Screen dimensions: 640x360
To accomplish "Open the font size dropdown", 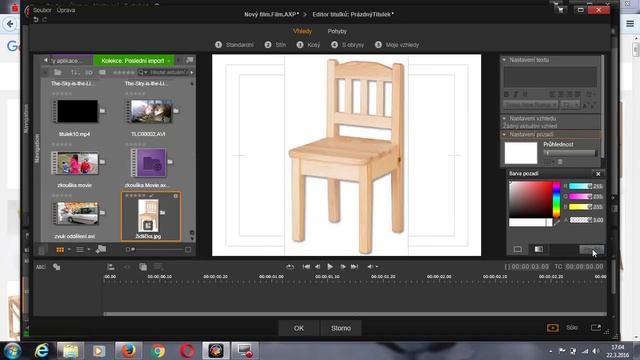I will 570,105.
